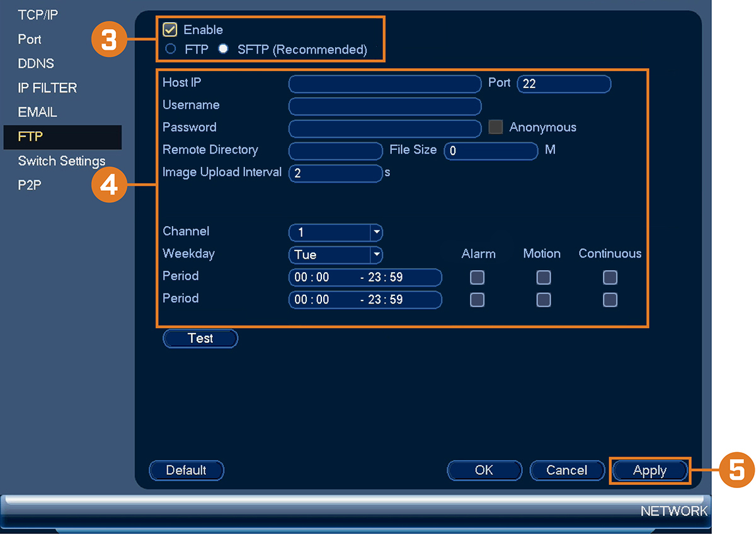Screen dimensions: 756x534
Task: Enable Motion for the first Period
Action: pos(544,278)
